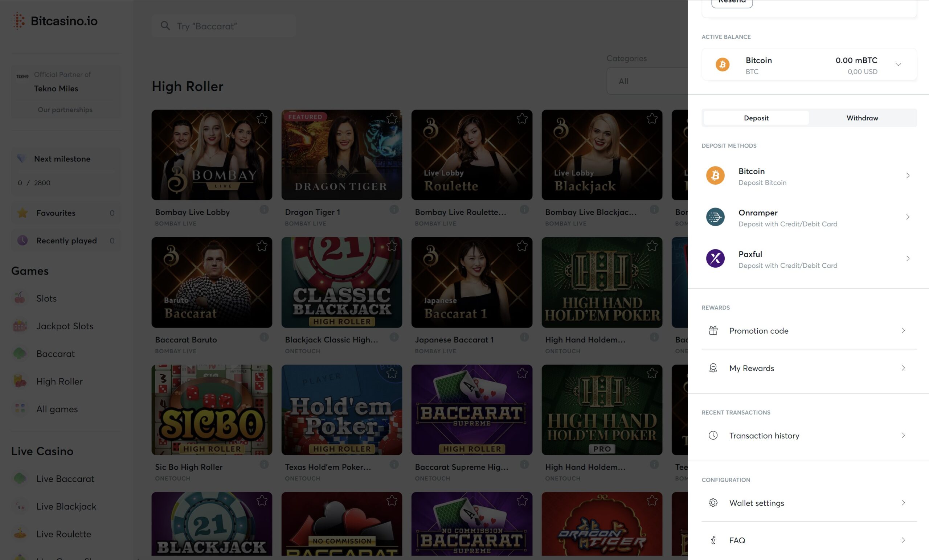Click the FAQ info icon
929x560 pixels.
tap(713, 540)
